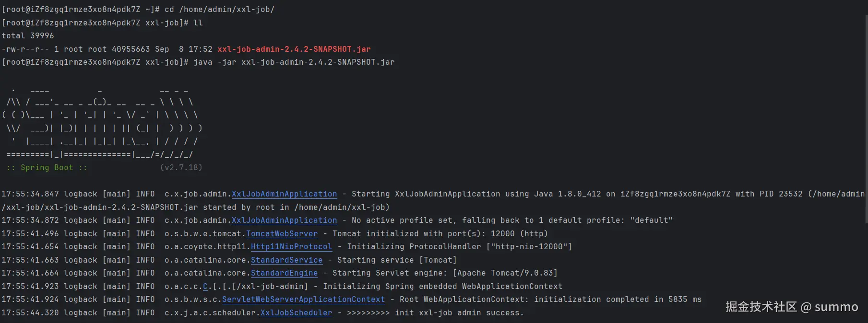Click the StandardService link
The height and width of the screenshot is (323, 868).
pyautogui.click(x=286, y=260)
